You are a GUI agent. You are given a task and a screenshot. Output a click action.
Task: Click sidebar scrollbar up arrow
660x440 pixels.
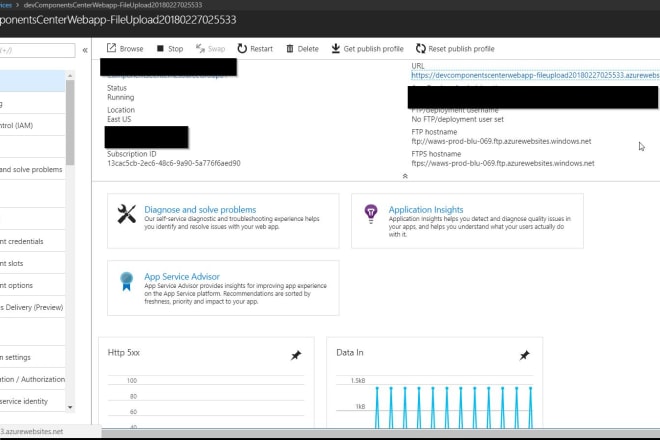click(70, 75)
